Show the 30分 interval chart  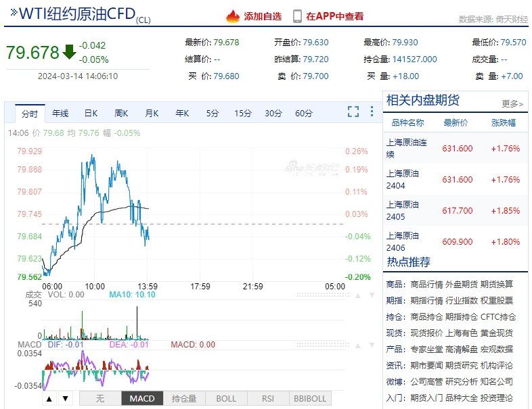click(273, 113)
